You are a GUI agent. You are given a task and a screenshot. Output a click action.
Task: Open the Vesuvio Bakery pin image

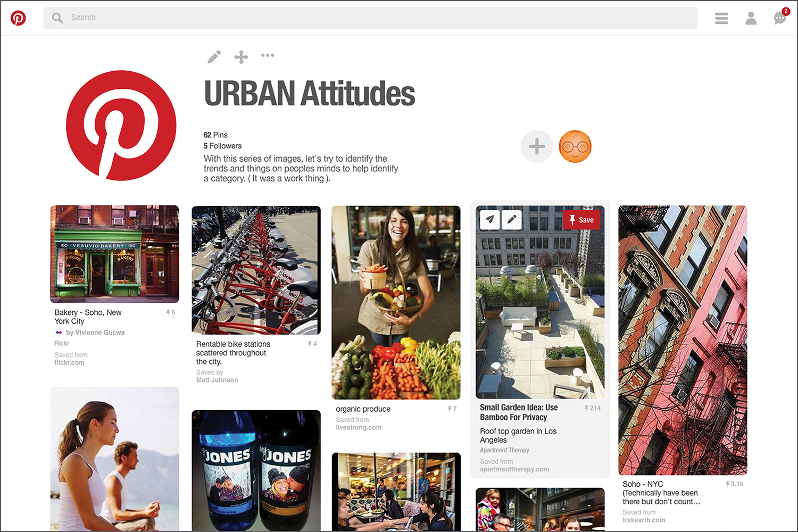click(114, 254)
